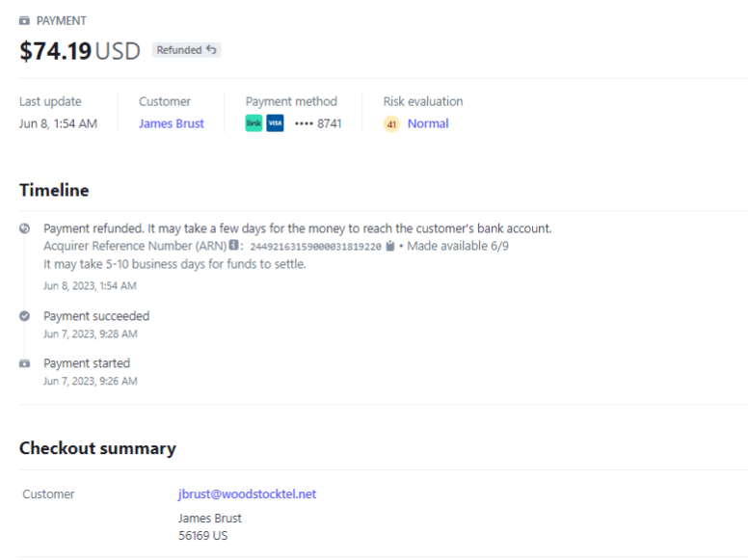This screenshot has height=560, width=748.
Task: Click the Payment succeeded timeline entry text
Action: tap(96, 316)
